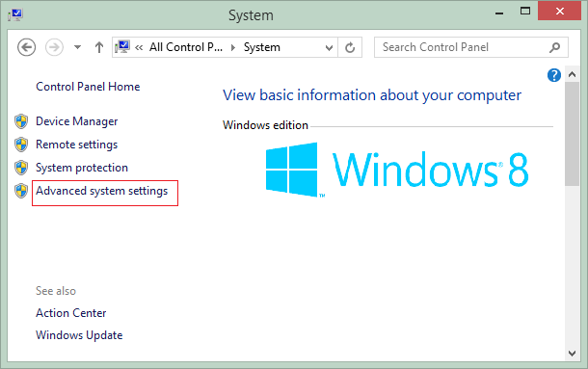Image resolution: width=588 pixels, height=369 pixels.
Task: Click the Back navigation arrow
Action: click(26, 47)
